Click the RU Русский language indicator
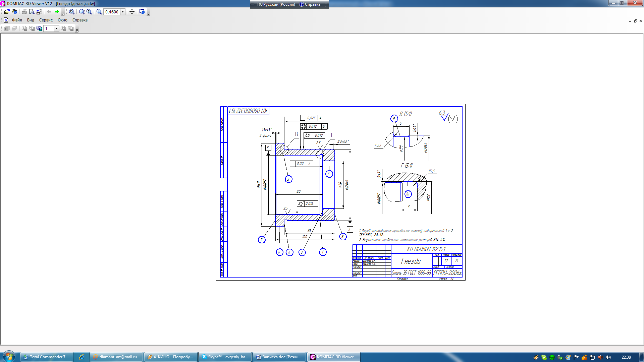The height and width of the screenshot is (362, 644). coord(276,4)
